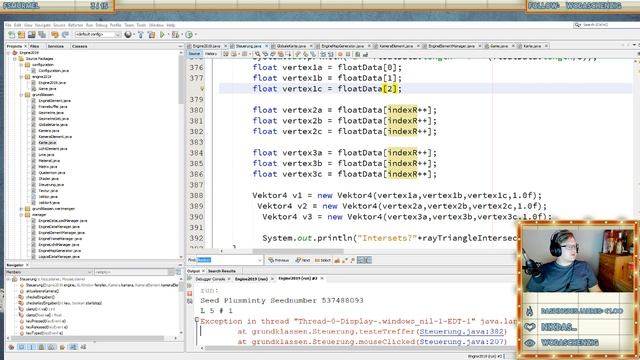640x360 pixels.
Task: Collapse the exception stack trace fold
Action: 197,320
